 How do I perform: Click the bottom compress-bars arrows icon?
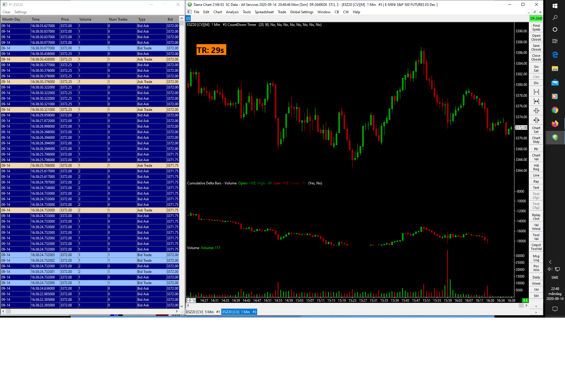[536, 120]
